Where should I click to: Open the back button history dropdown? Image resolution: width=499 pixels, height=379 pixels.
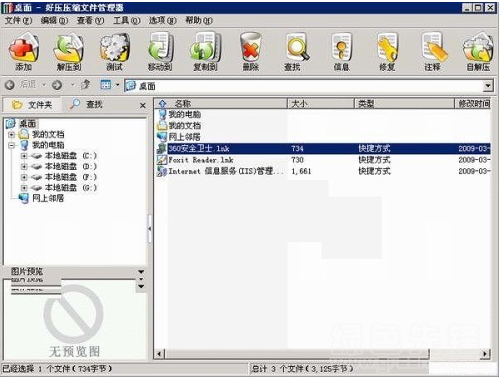(44, 85)
